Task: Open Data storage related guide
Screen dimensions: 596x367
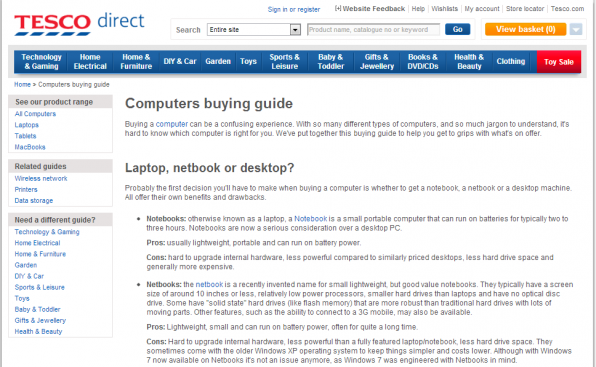Action: tap(34, 200)
